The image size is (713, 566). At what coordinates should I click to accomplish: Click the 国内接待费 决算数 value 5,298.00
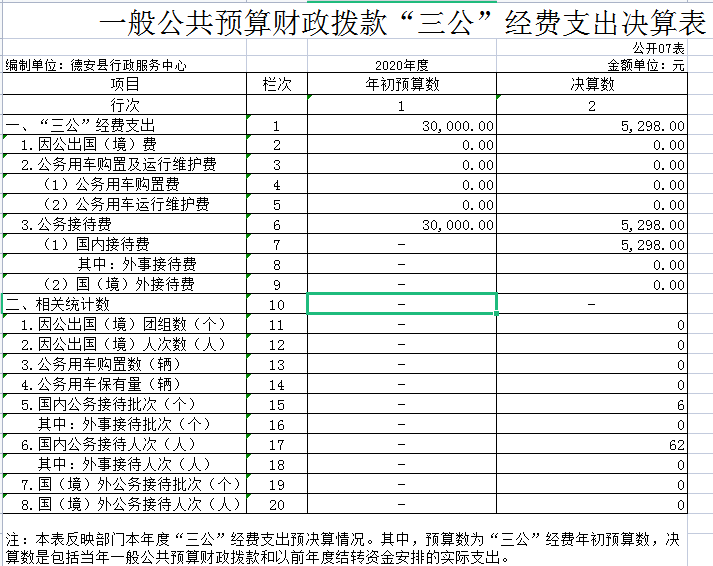click(x=652, y=245)
